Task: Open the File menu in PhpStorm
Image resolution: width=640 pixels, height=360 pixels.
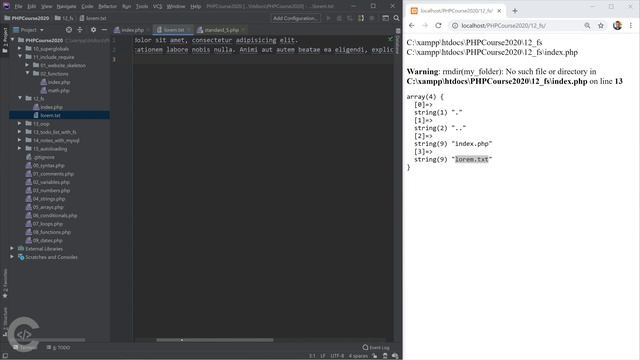Action: (19, 7)
